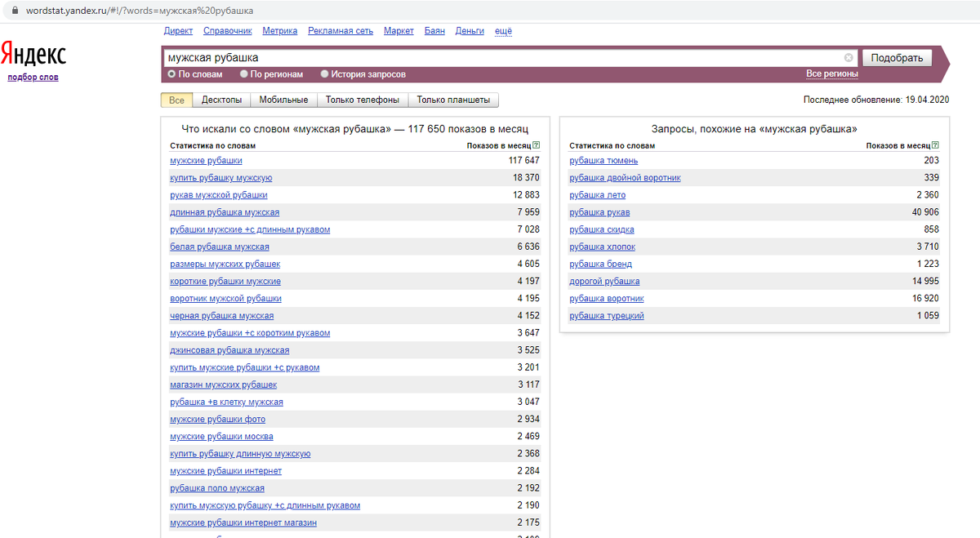The height and width of the screenshot is (538, 980).
Task: Open рубашка тюмень similar query link
Action: click(x=604, y=160)
